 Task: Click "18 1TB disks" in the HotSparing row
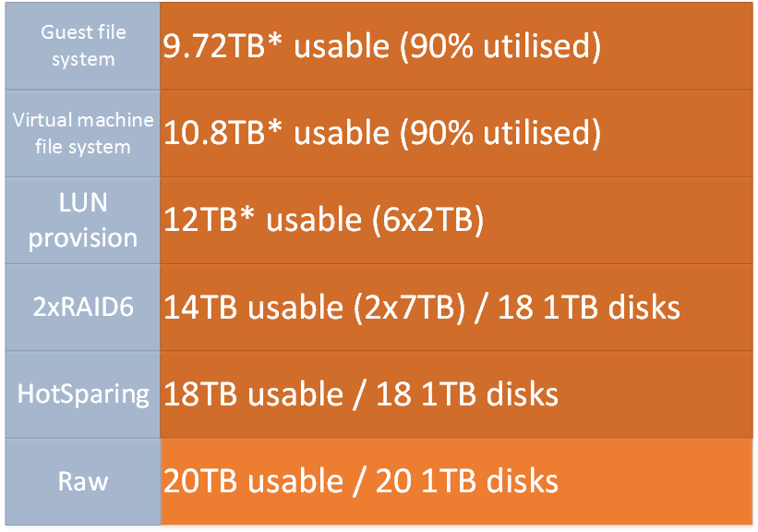(x=467, y=394)
